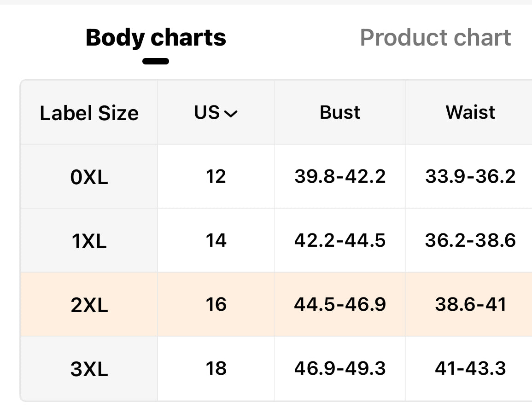Click US size 14 cell
The width and height of the screenshot is (532, 407).
(x=216, y=240)
